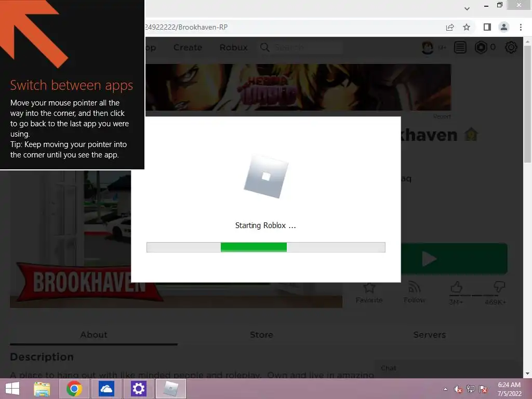532x399 pixels.
Task: Open Chrome's three-dot menu
Action: click(521, 27)
